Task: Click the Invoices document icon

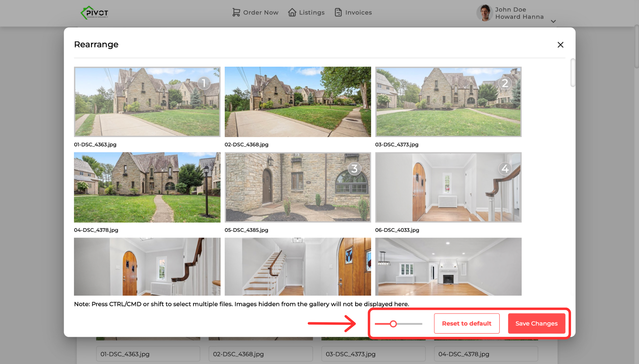Action: coord(338,12)
